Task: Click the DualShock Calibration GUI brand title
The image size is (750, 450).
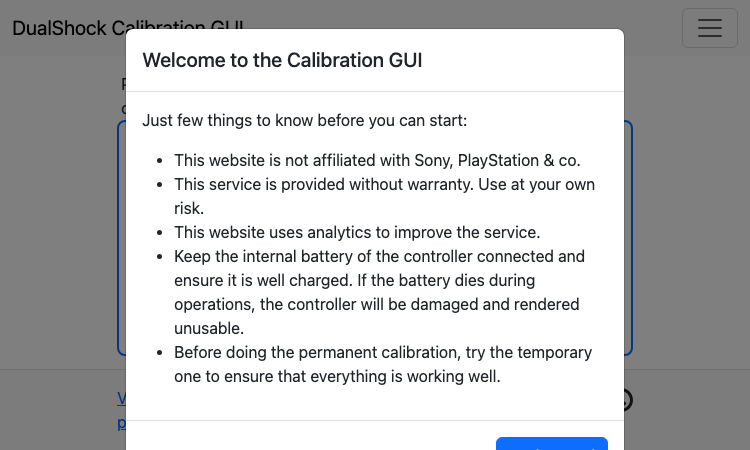Action: pyautogui.click(x=69, y=28)
